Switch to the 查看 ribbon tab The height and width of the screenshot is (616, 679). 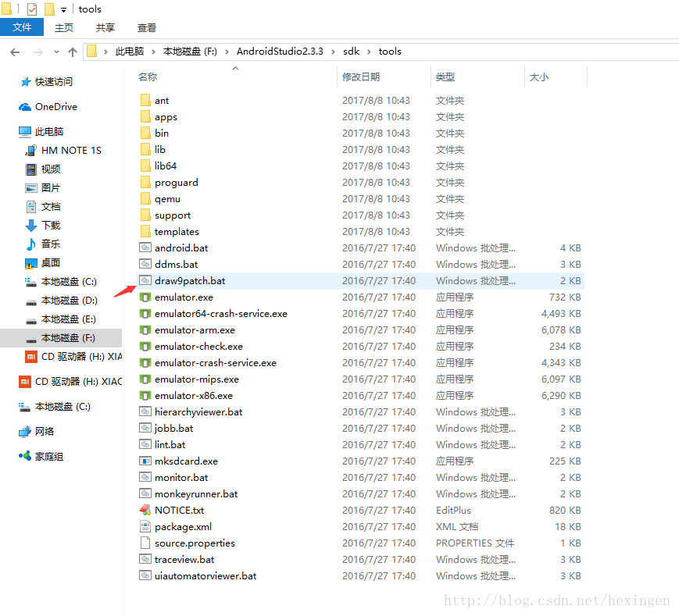click(147, 27)
